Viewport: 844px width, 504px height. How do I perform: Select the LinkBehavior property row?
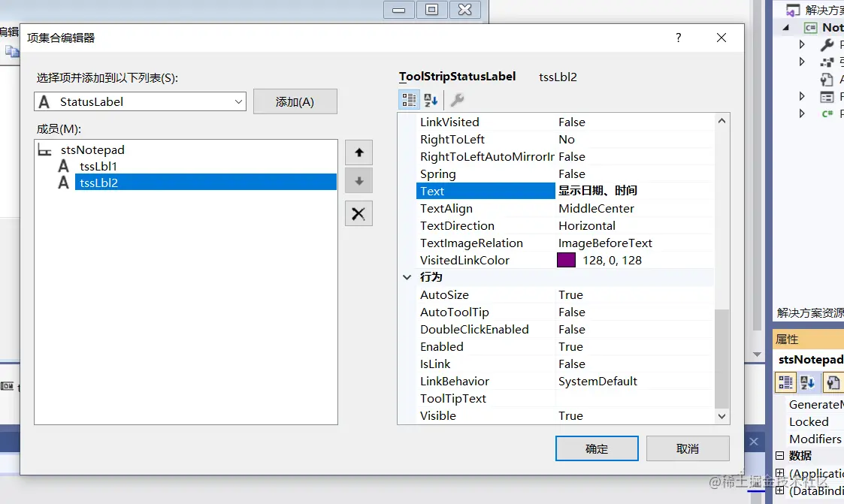[565, 382]
